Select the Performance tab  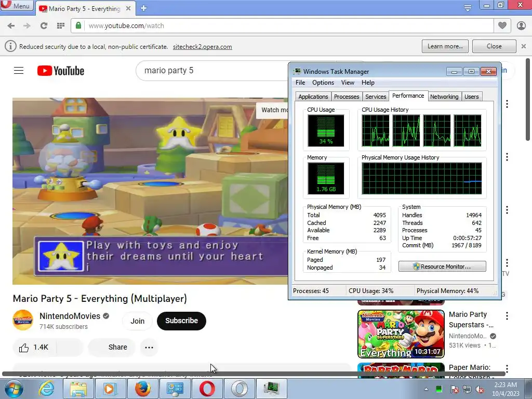pos(408,96)
